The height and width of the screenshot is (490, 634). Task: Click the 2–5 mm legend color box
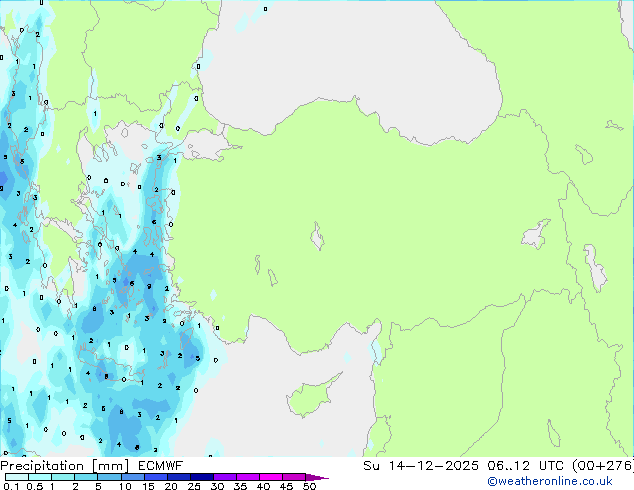(86, 477)
